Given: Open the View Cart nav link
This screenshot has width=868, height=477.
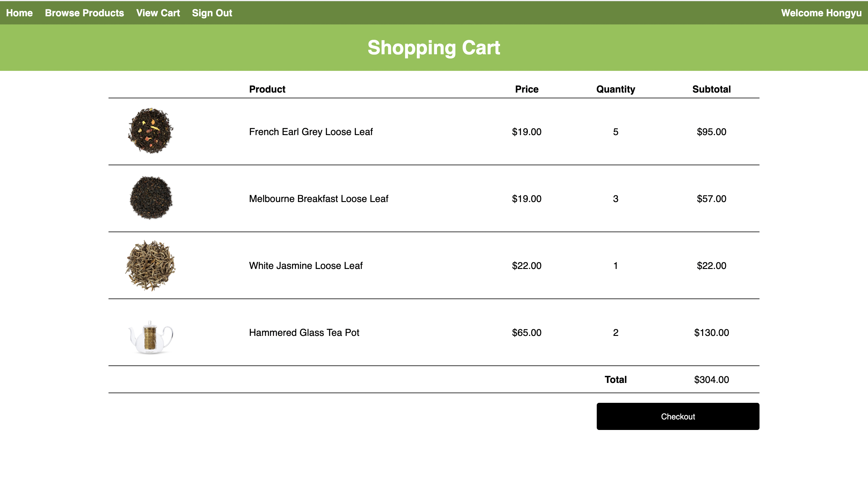Looking at the screenshot, I should (x=158, y=13).
